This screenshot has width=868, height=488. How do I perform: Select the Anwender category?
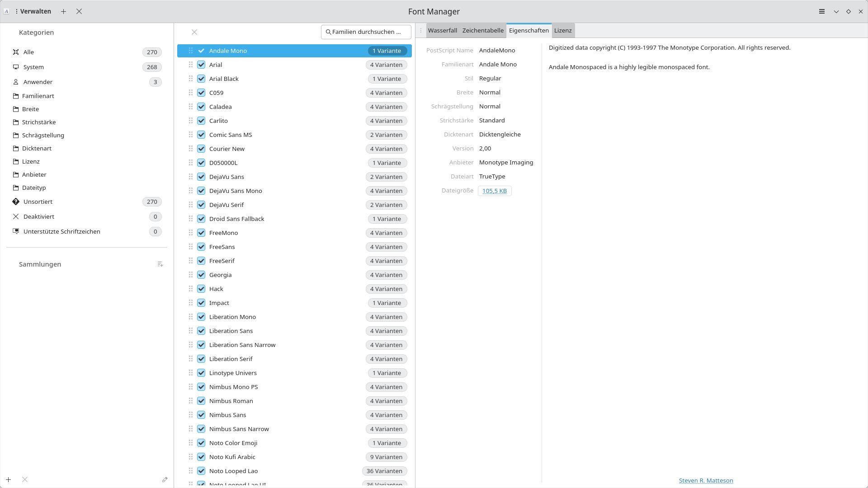point(87,82)
